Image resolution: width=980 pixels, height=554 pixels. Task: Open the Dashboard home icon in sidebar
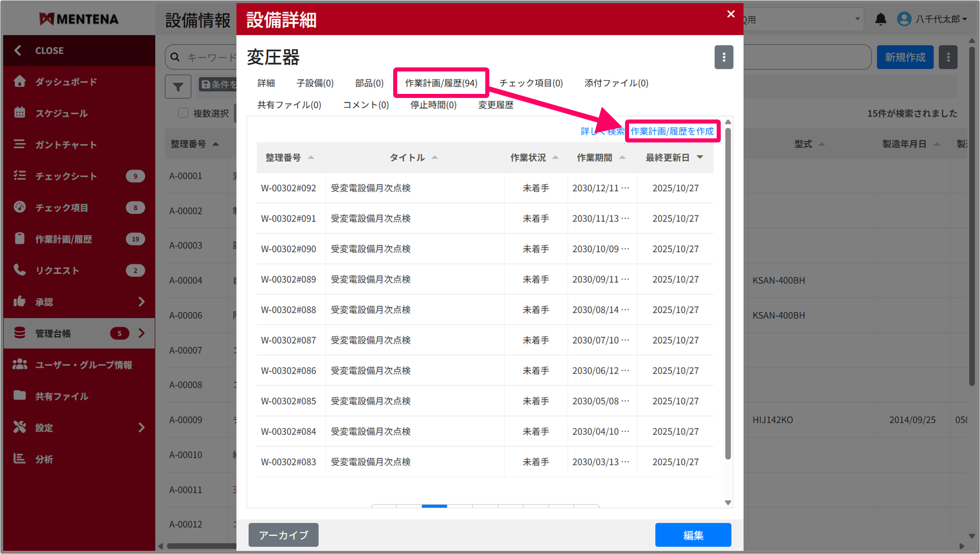coord(20,82)
